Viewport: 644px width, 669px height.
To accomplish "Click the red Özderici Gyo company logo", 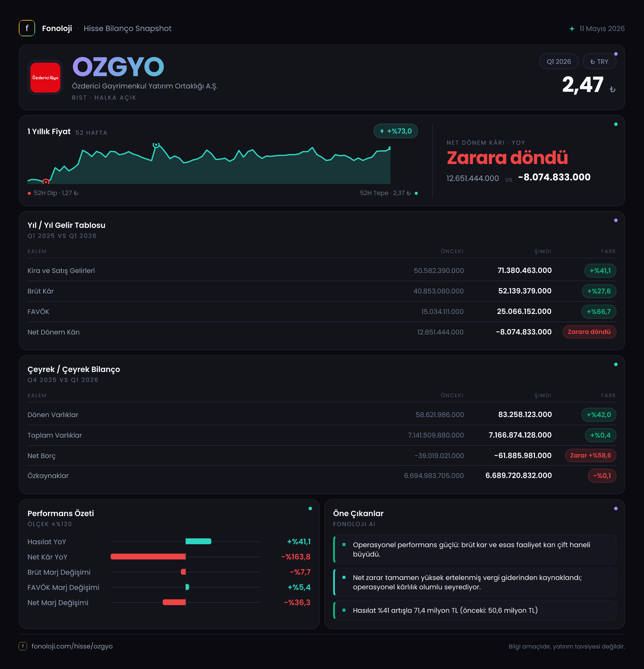I will tap(45, 78).
